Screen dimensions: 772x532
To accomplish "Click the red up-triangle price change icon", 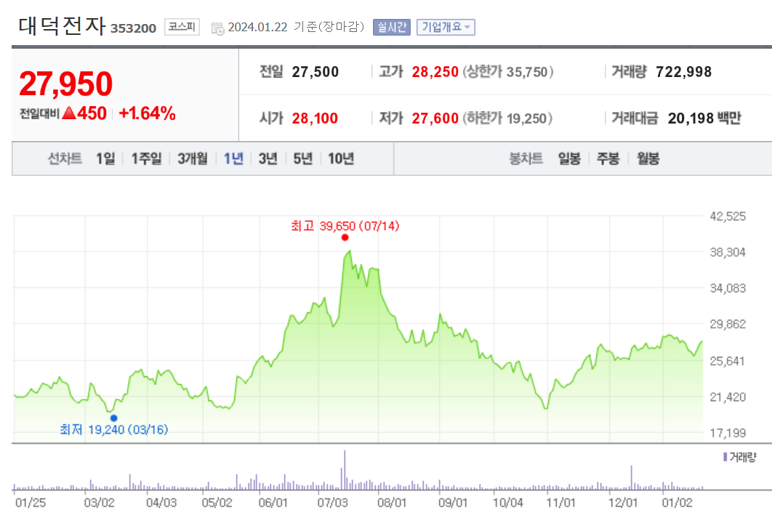I will pos(69,113).
